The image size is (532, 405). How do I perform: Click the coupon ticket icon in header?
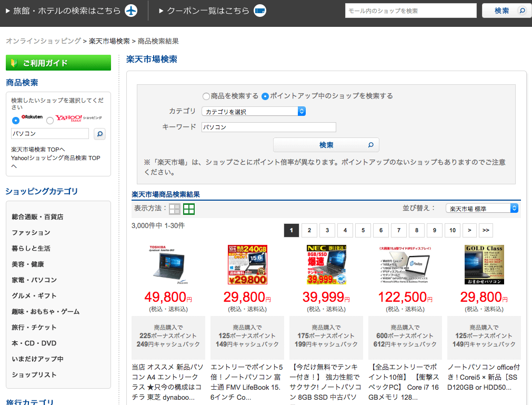[260, 11]
